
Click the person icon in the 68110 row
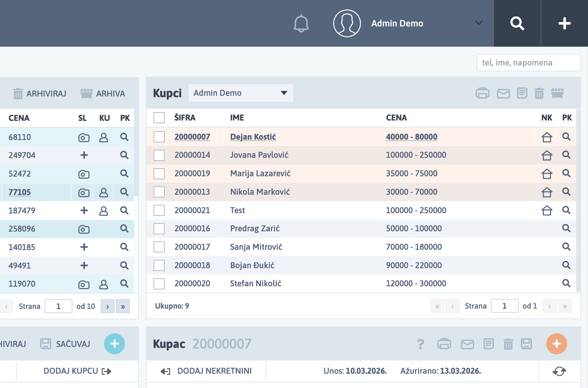click(x=104, y=137)
